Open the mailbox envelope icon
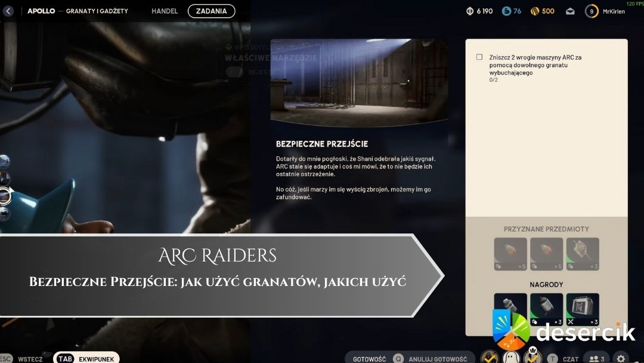 [569, 11]
